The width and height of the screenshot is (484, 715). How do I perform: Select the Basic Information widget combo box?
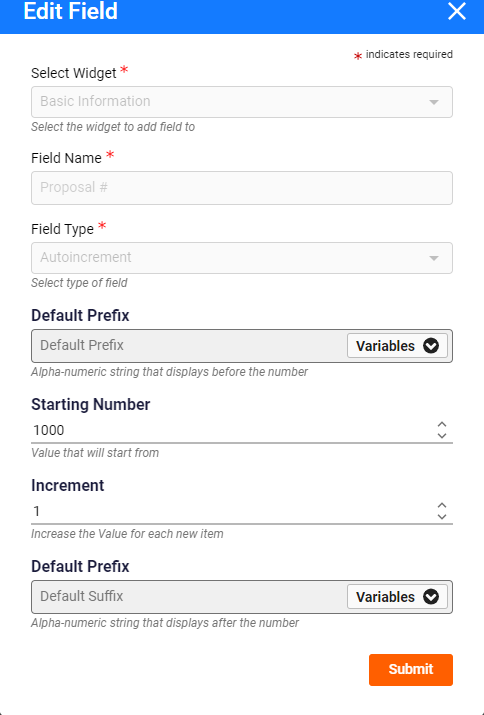[x=242, y=102]
